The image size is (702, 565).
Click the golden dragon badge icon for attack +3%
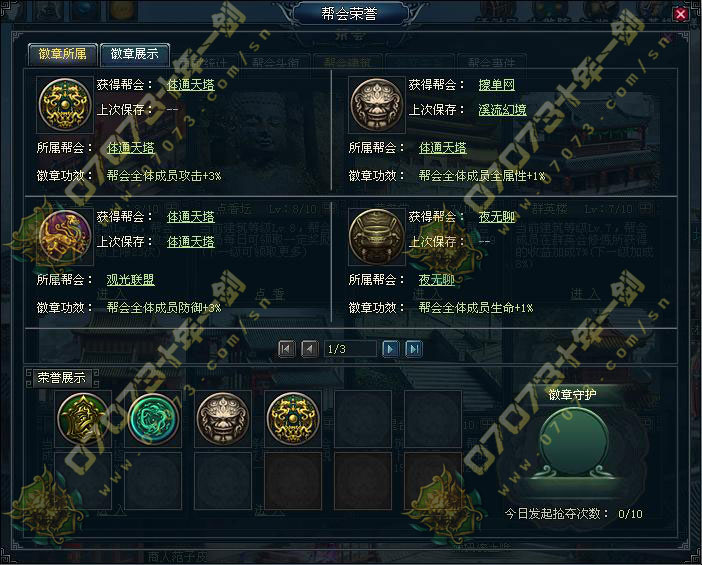65,105
